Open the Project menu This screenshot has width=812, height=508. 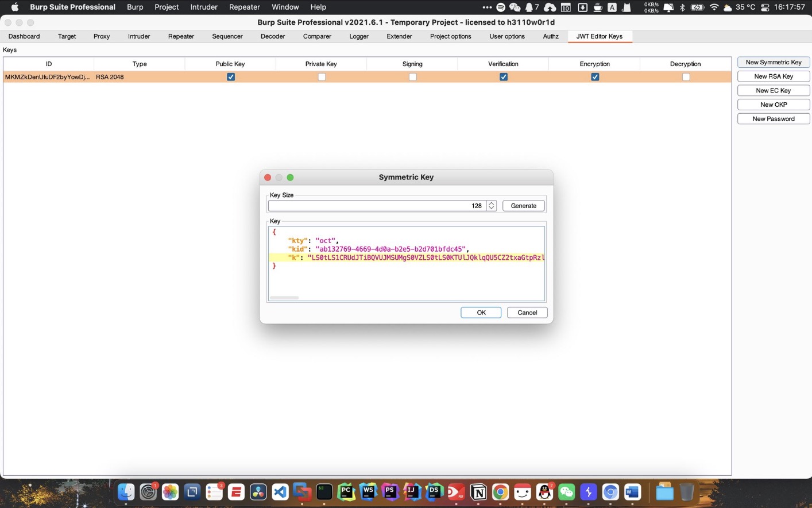point(167,7)
